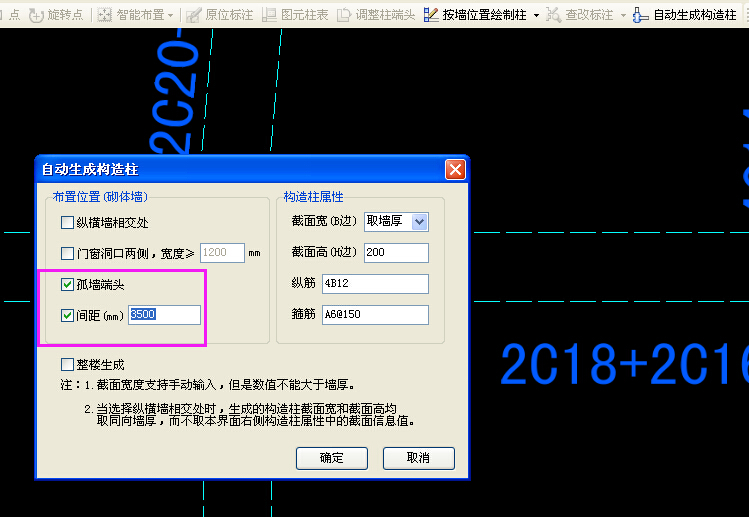The width and height of the screenshot is (749, 517).
Task: Click the 宽度≥ 1200 input field
Action: click(x=222, y=253)
